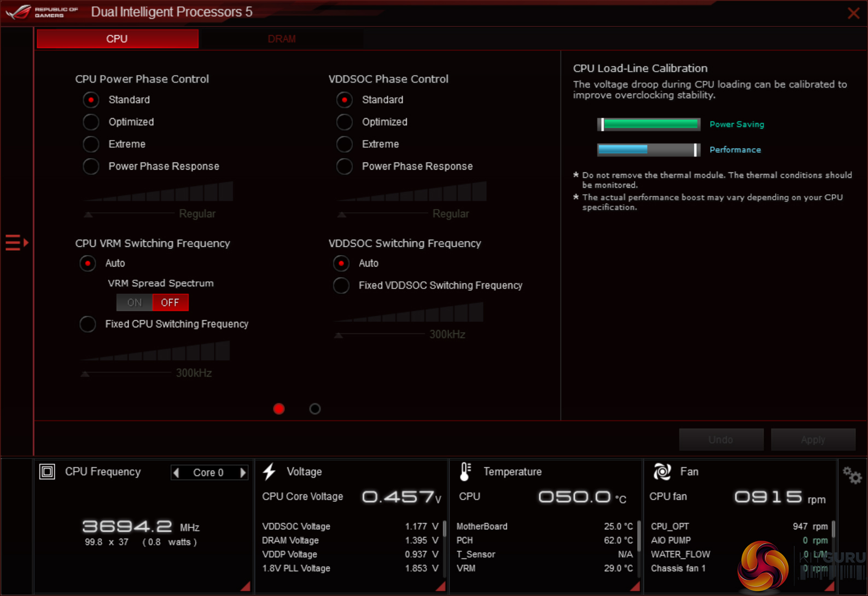
Task: Go to the second settings page dot
Action: point(315,409)
